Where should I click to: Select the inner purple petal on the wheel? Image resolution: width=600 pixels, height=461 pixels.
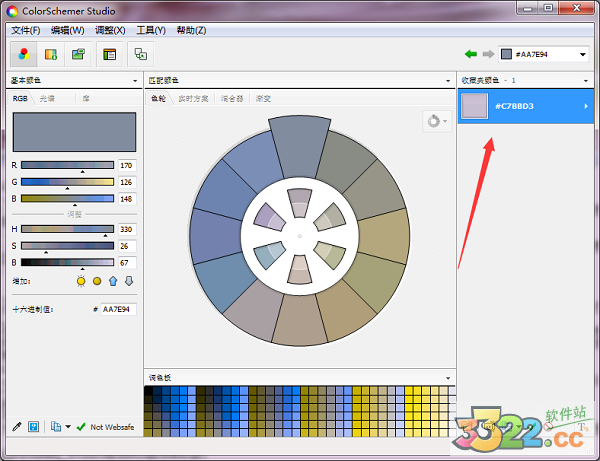[x=270, y=217]
